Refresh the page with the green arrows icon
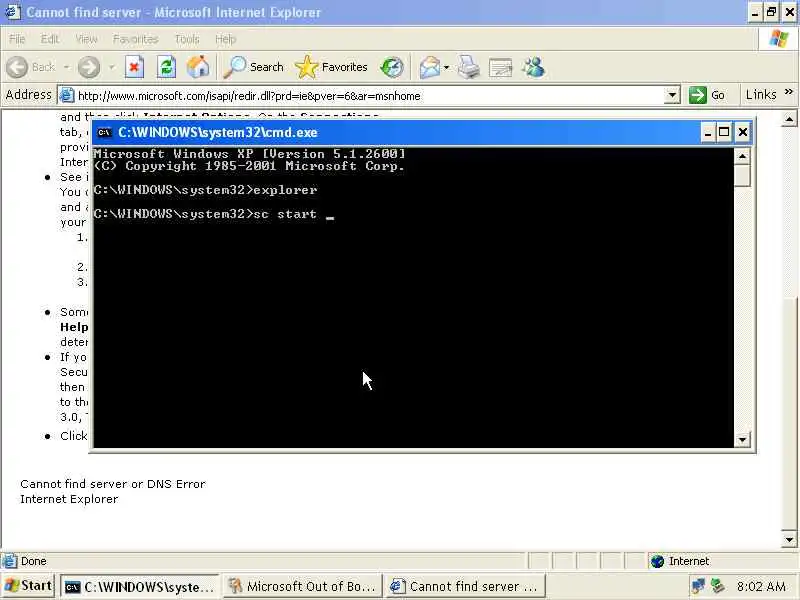This screenshot has height=600, width=800. (166, 67)
